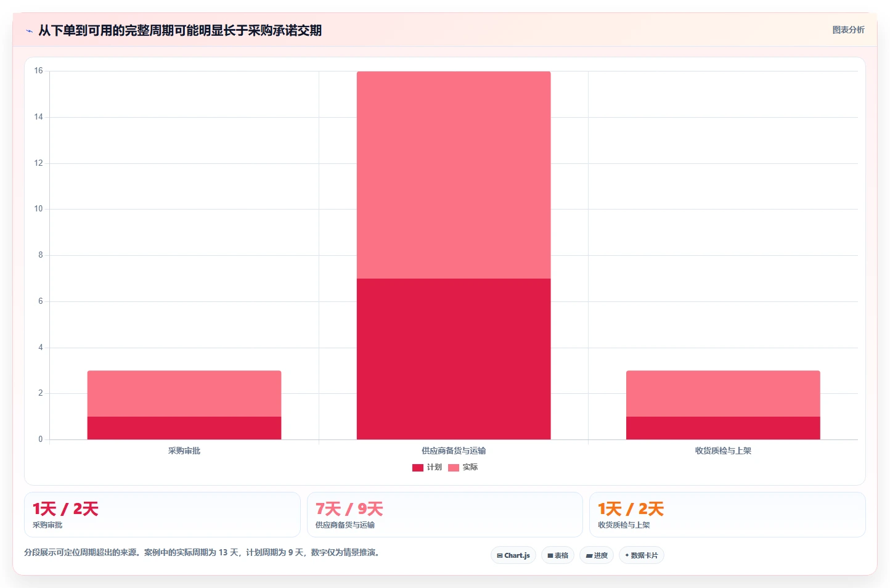The height and width of the screenshot is (588, 890).
Task: Click the lightning icon beside the title
Action: click(29, 31)
